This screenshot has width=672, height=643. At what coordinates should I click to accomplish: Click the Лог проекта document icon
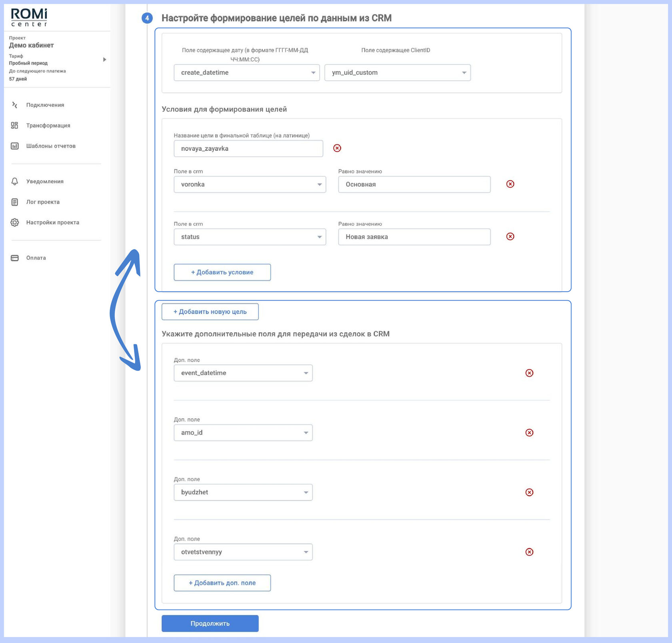[x=15, y=202]
